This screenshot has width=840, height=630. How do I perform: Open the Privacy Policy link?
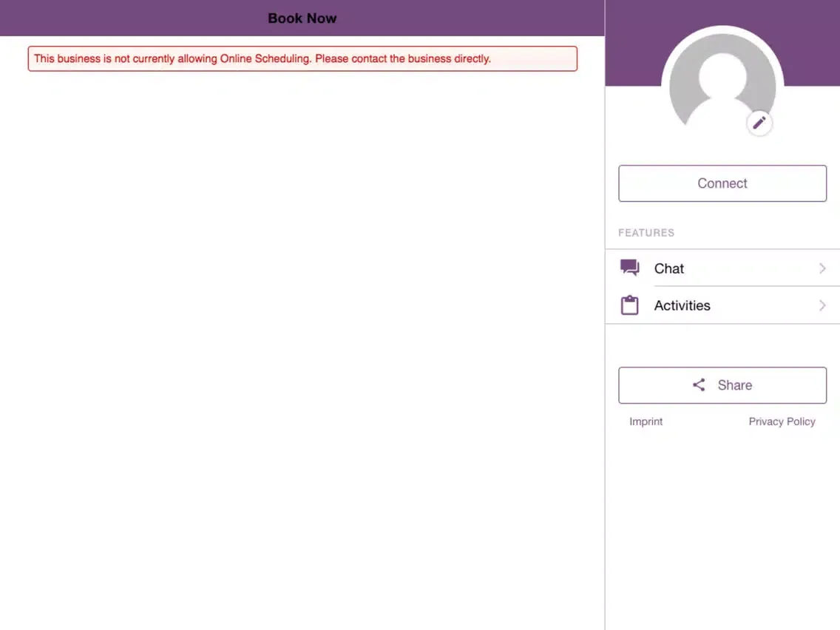pos(782,421)
